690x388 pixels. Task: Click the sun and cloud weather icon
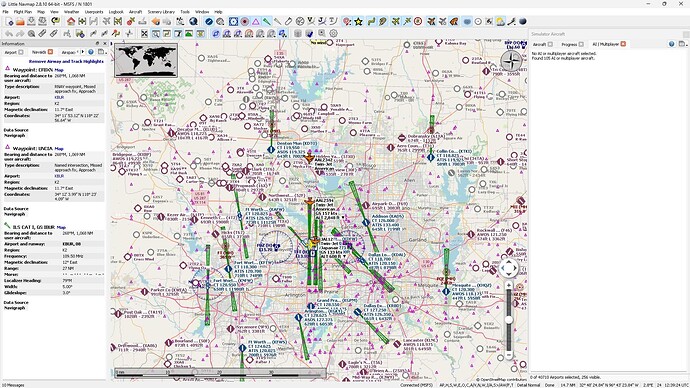click(x=500, y=21)
